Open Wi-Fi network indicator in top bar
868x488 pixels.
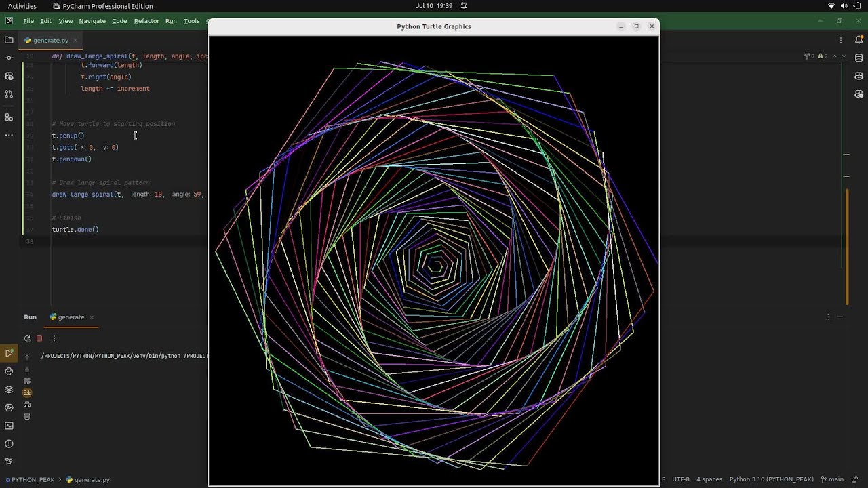point(831,6)
